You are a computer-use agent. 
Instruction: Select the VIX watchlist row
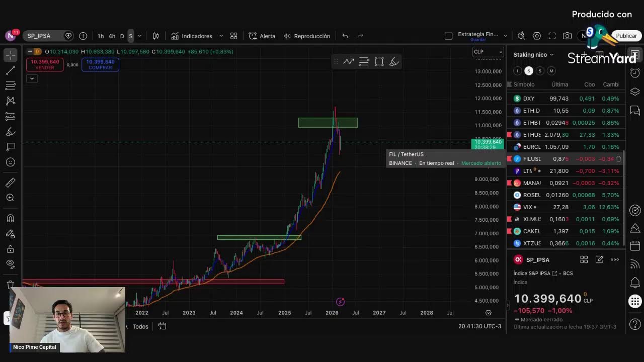click(x=566, y=207)
